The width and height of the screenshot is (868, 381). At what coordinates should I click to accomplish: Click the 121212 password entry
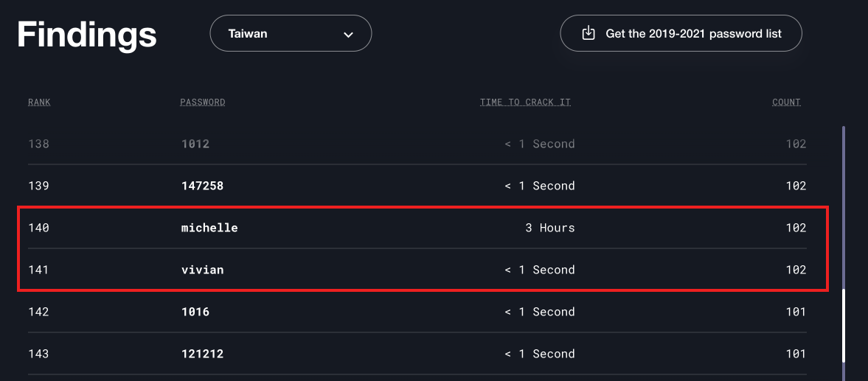point(203,354)
